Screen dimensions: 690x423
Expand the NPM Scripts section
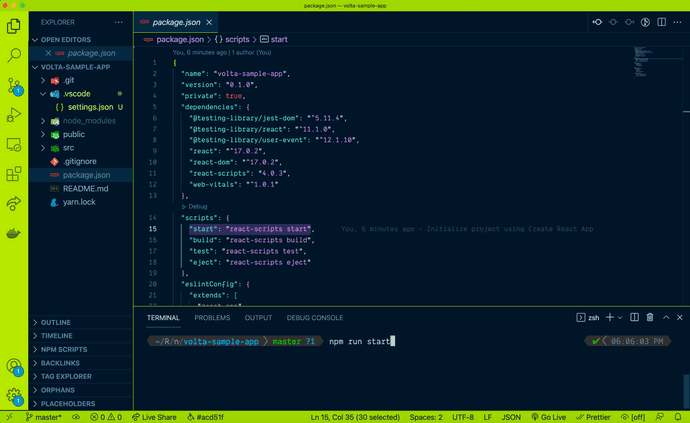[81, 349]
